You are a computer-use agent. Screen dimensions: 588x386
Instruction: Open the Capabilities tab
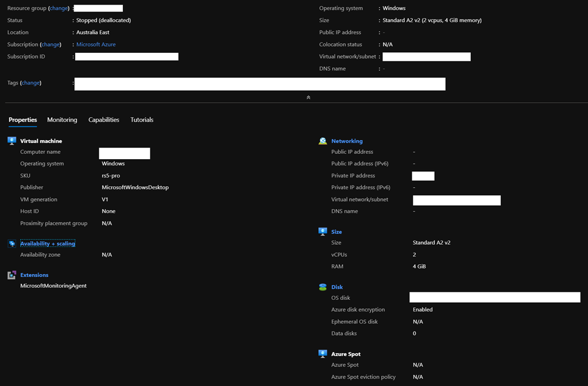click(x=104, y=120)
